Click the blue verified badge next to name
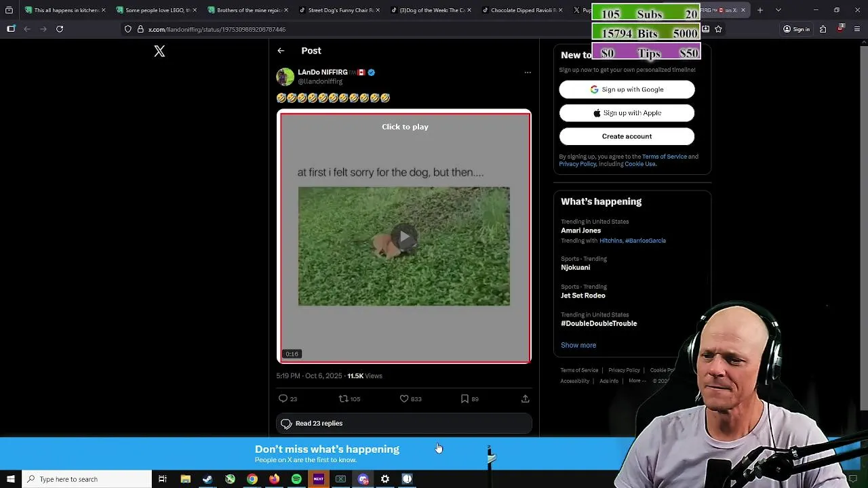The image size is (868, 488). point(371,73)
